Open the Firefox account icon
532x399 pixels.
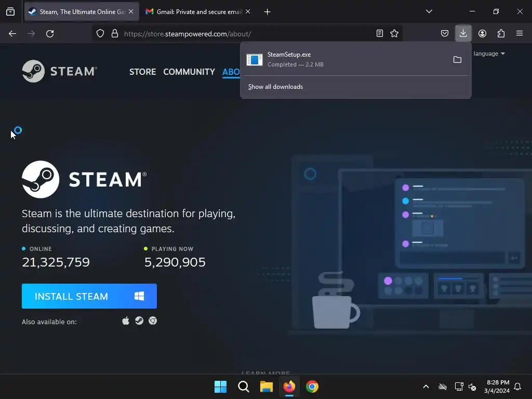482,33
